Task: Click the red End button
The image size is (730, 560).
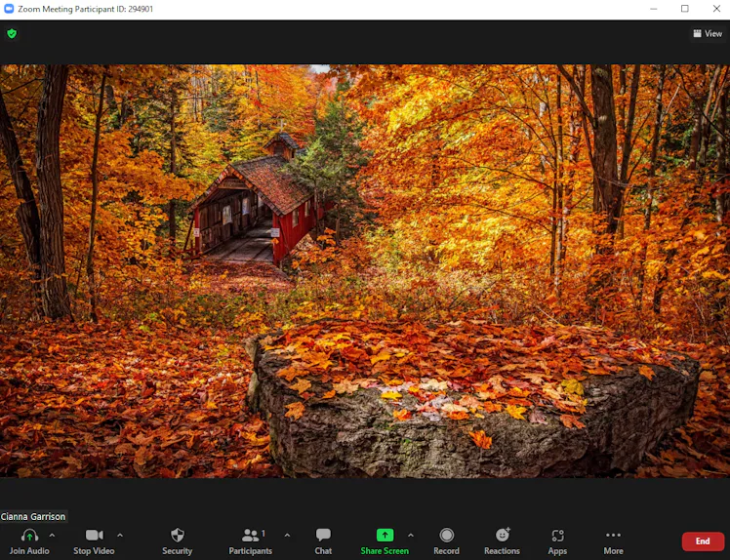Action: 703,540
